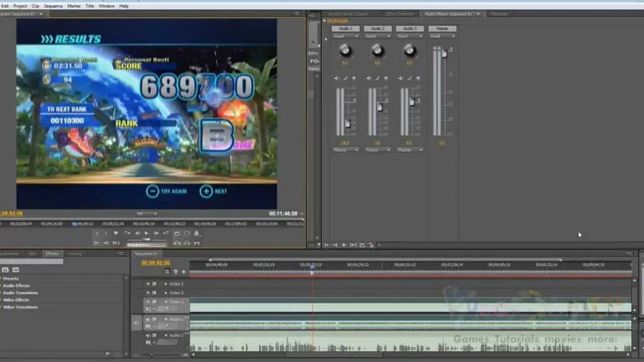Switch to the Effect Controls tab
644x362 pixels.
pos(399,14)
